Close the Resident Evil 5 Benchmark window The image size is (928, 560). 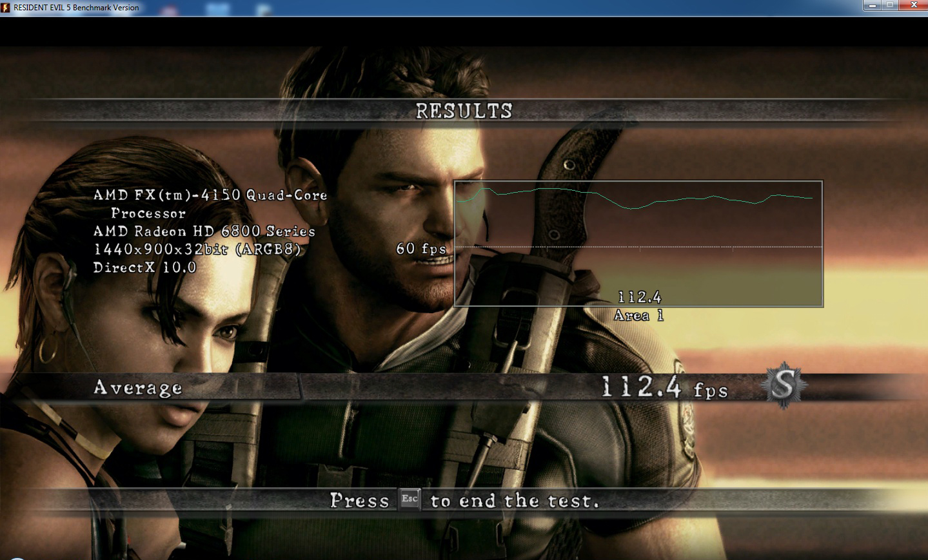[x=913, y=6]
